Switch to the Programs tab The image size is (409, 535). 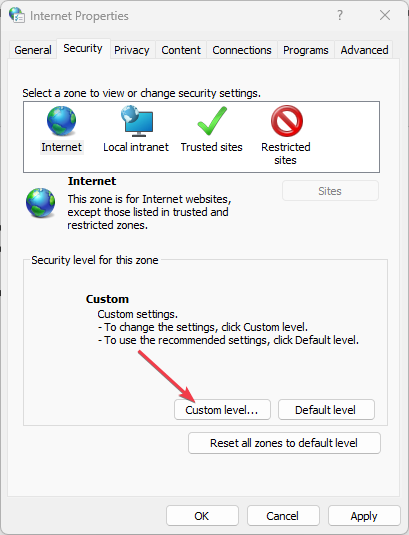coord(306,50)
